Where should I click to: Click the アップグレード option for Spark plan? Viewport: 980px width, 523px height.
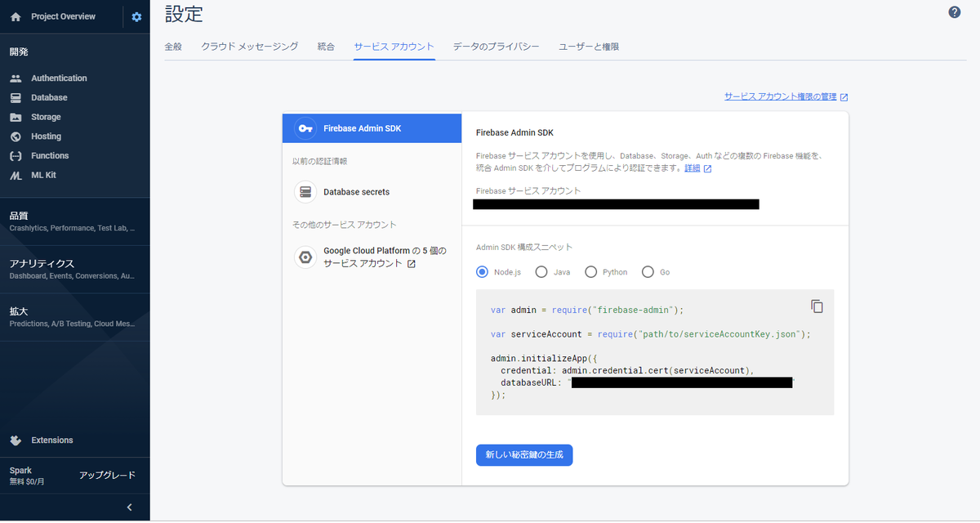(109, 475)
